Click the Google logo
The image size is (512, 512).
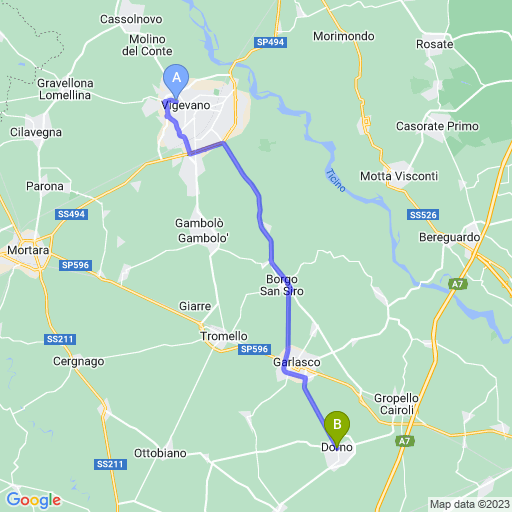(34, 500)
